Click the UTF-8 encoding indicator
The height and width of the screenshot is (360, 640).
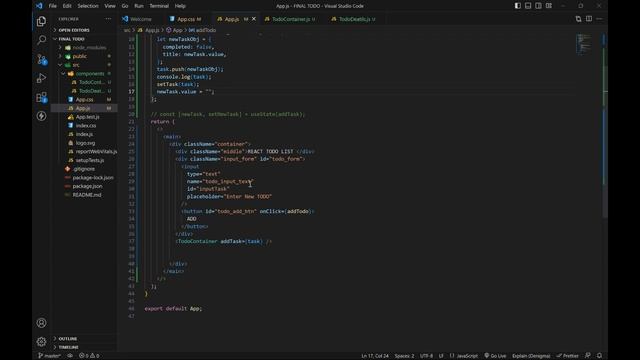coord(426,356)
